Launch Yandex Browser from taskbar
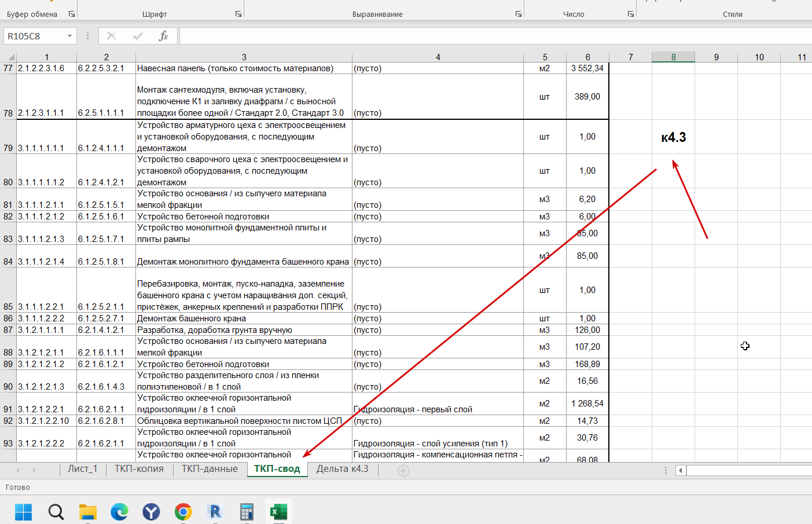The image size is (812, 524). click(151, 512)
